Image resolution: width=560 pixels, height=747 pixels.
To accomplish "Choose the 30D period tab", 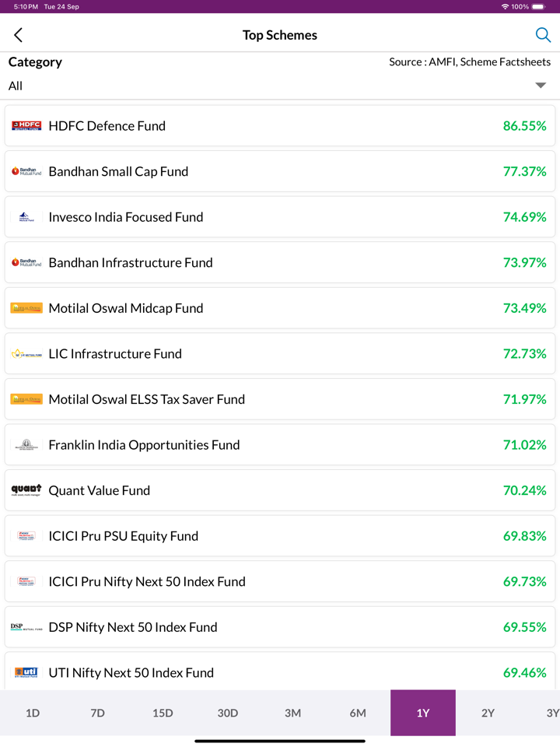I will click(228, 713).
